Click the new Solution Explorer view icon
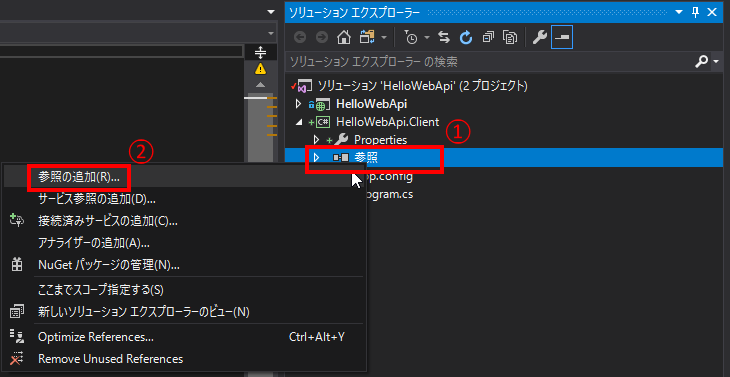 point(17,311)
